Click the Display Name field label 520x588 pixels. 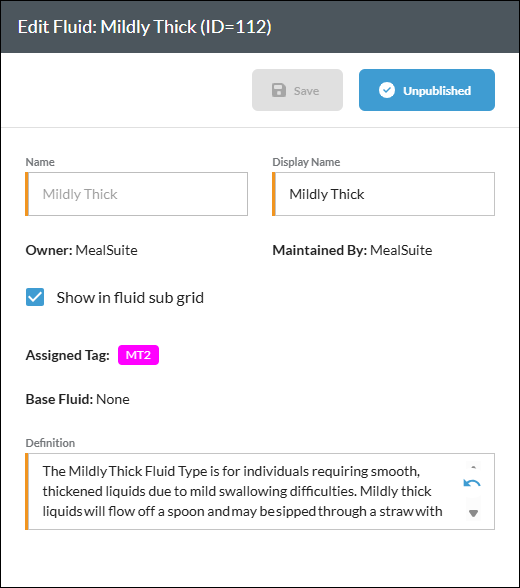pos(306,162)
